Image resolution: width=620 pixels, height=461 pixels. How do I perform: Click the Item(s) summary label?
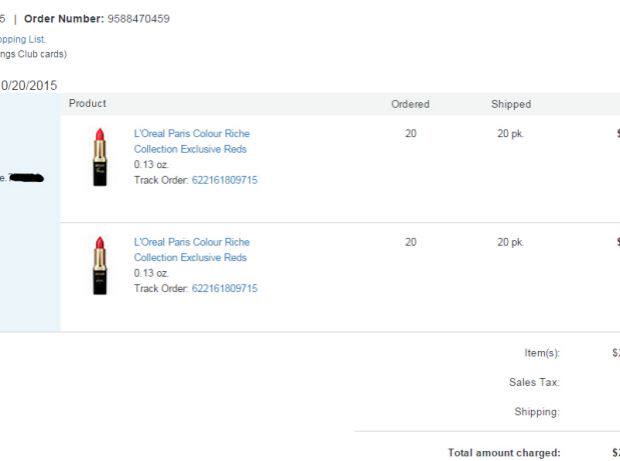click(x=542, y=352)
